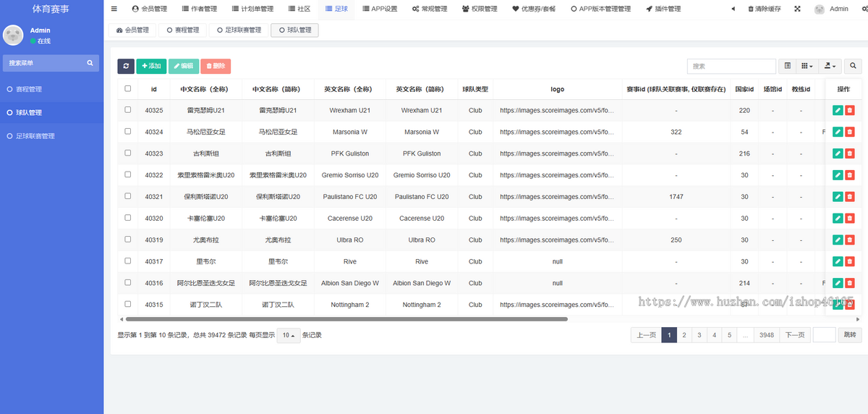868x414 pixels.
Task: Click the speaker sound icon in header
Action: coord(733,9)
